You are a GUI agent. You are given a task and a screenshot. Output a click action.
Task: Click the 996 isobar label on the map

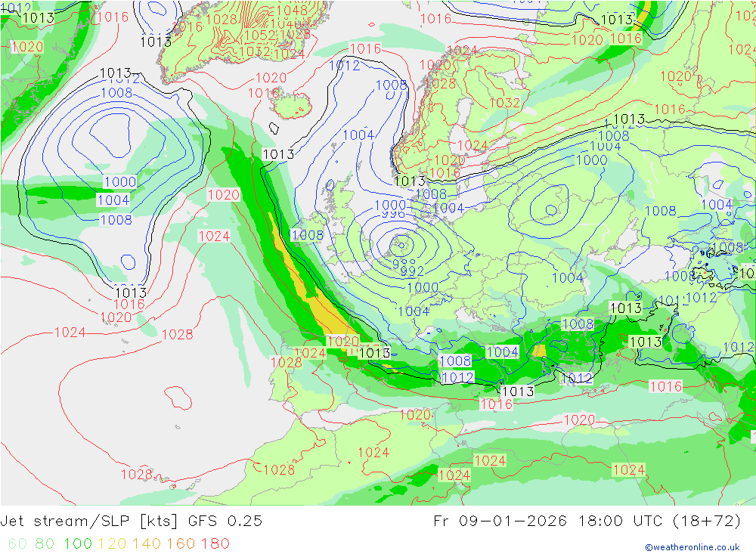tap(393, 214)
